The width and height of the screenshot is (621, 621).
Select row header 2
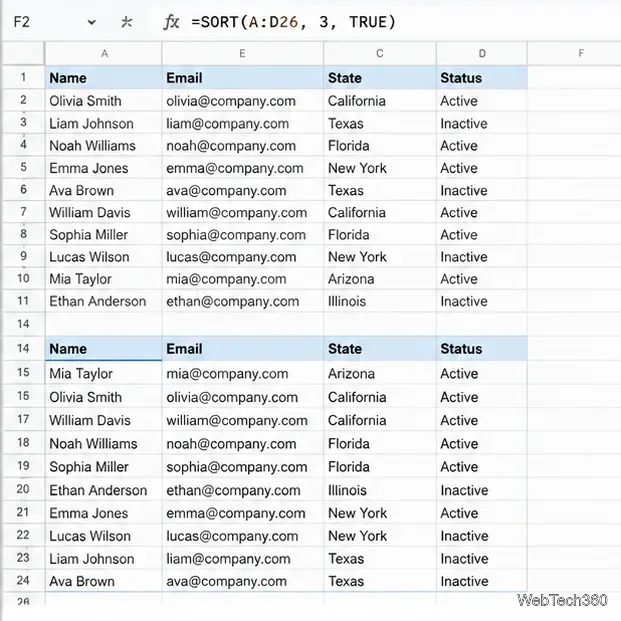click(x=23, y=100)
